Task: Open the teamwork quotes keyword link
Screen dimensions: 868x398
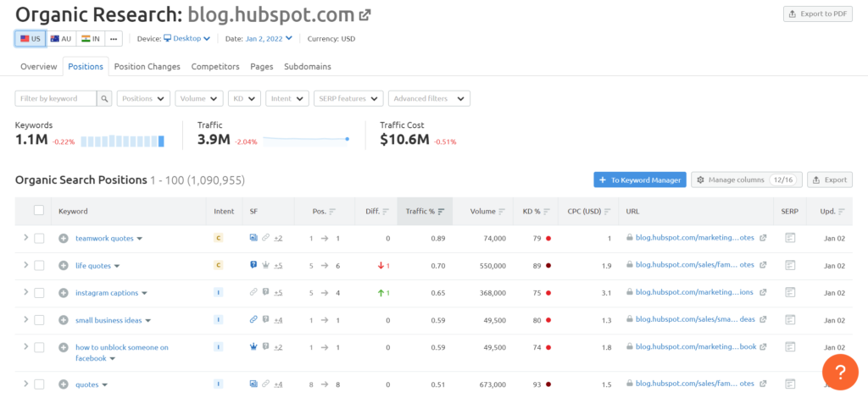Action: coord(104,238)
